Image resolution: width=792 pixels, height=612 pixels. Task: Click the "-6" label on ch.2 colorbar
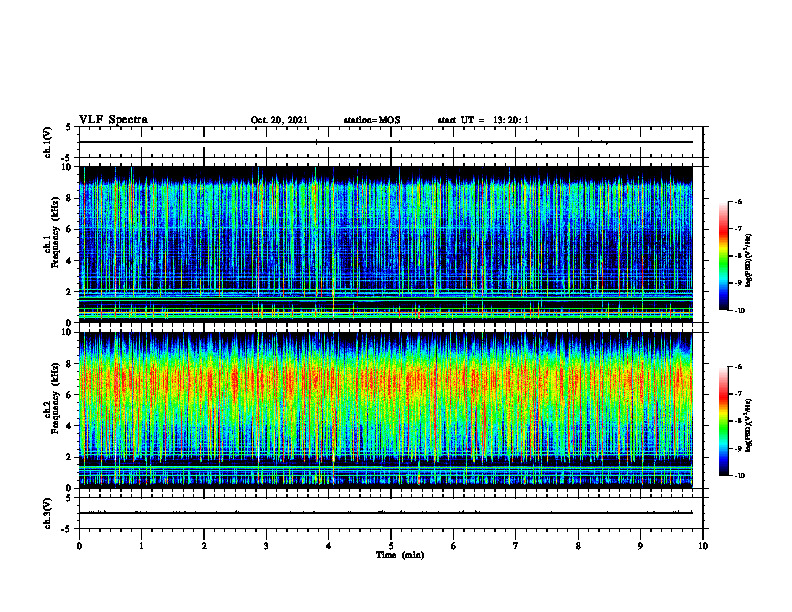[738, 367]
